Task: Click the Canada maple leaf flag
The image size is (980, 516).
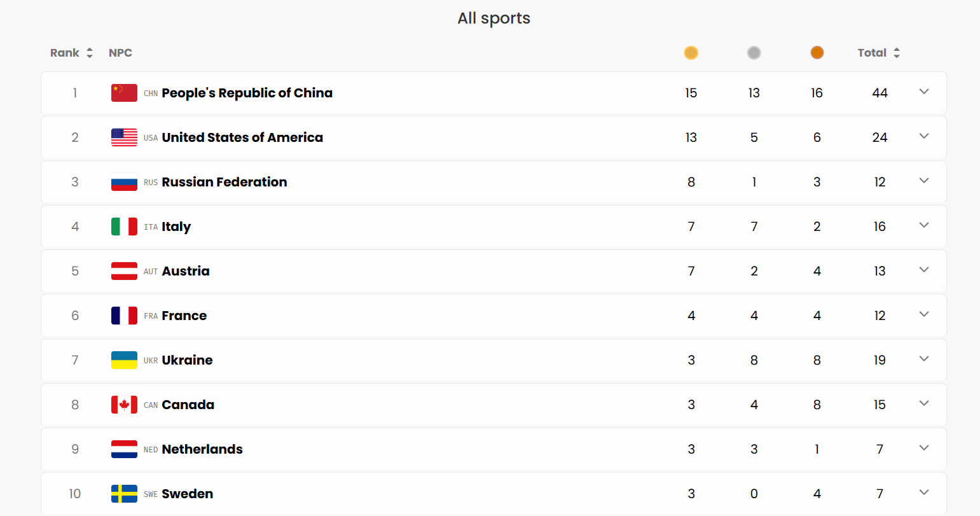Action: pyautogui.click(x=124, y=405)
